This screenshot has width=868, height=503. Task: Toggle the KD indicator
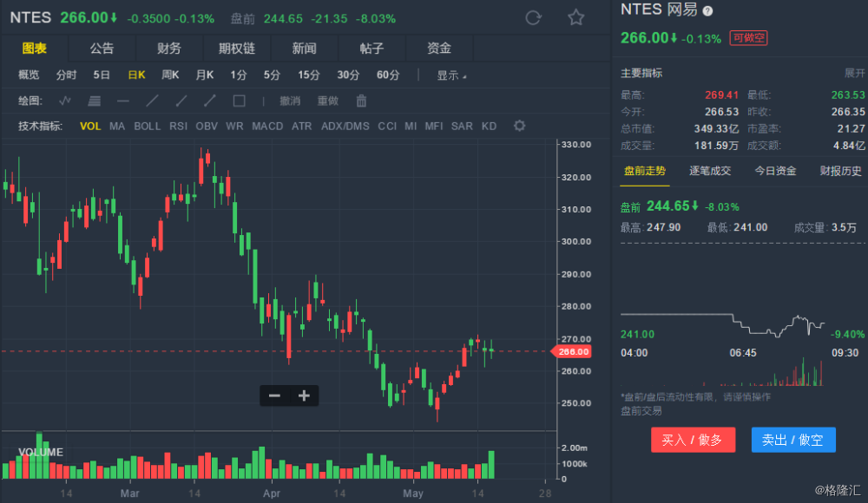click(489, 126)
